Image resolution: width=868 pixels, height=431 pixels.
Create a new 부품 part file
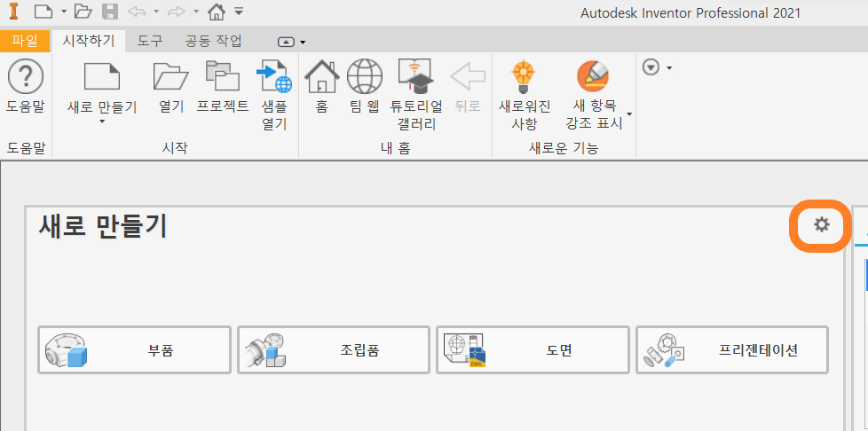coord(134,349)
